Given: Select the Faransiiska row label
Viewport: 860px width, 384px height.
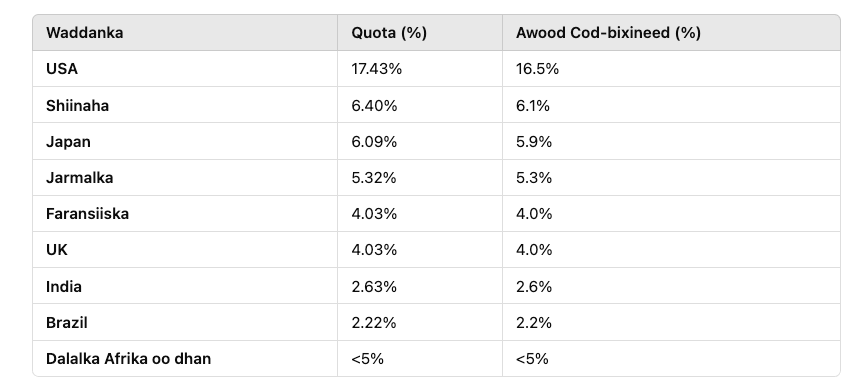Looking at the screenshot, I should pyautogui.click(x=87, y=214).
